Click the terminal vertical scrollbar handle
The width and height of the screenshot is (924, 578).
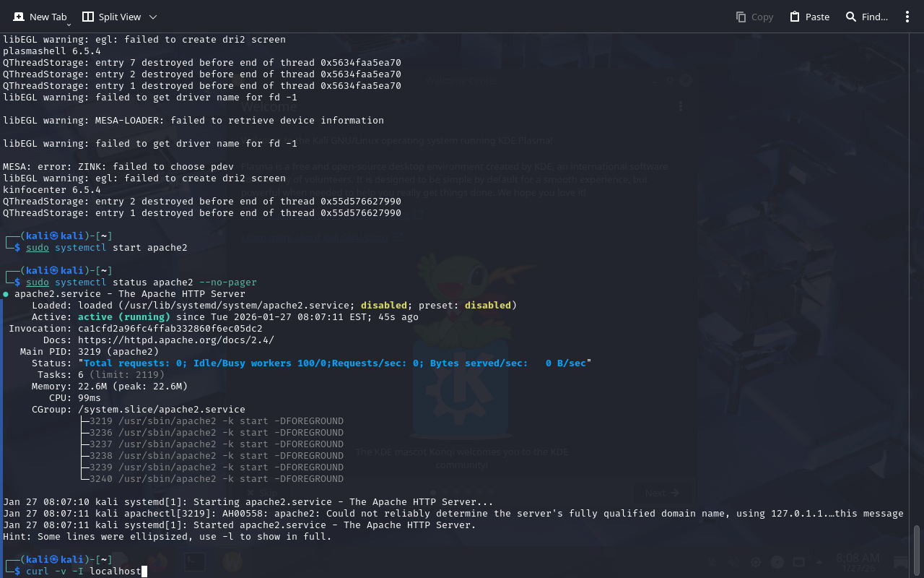[917, 549]
